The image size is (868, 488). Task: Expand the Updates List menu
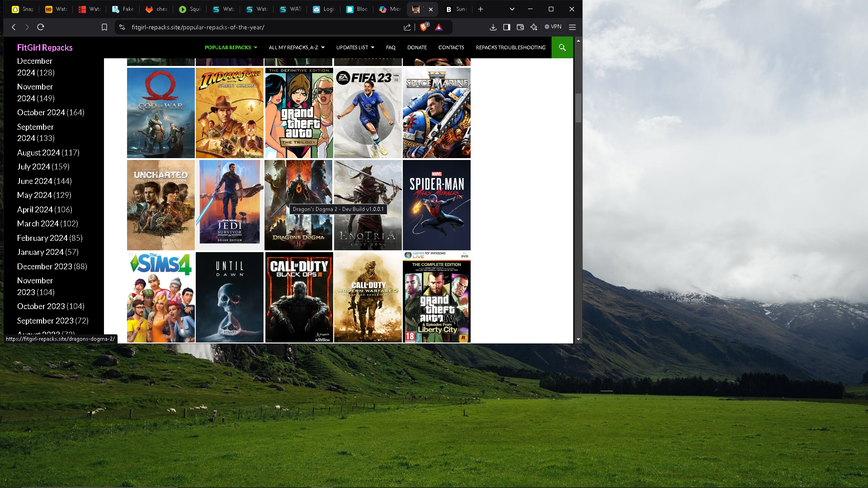355,47
